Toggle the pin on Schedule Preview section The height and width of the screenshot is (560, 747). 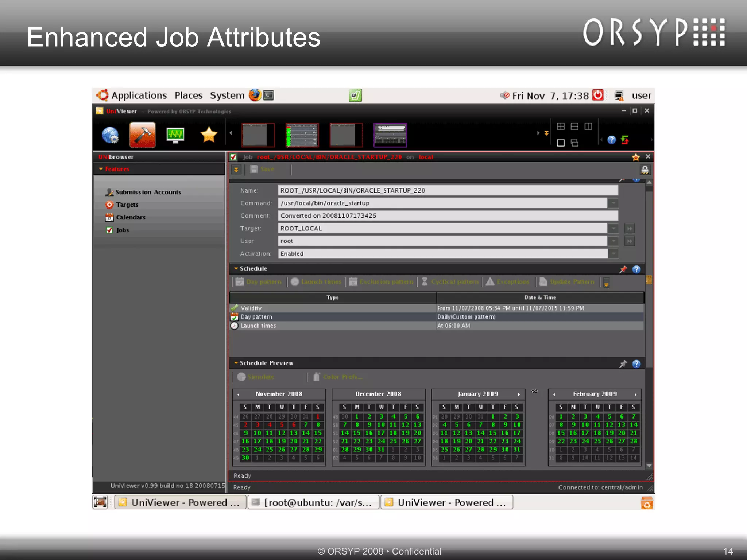pos(623,364)
